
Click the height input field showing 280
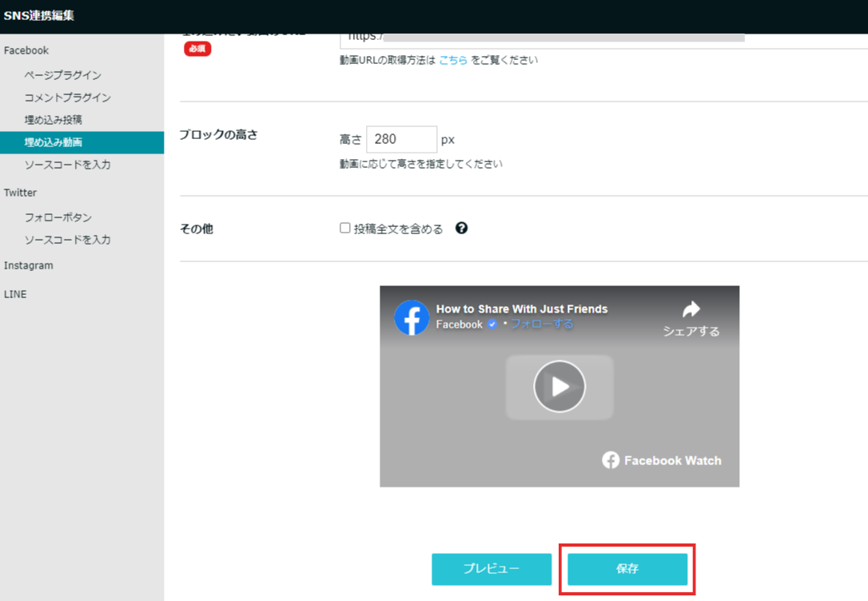pyautogui.click(x=401, y=139)
